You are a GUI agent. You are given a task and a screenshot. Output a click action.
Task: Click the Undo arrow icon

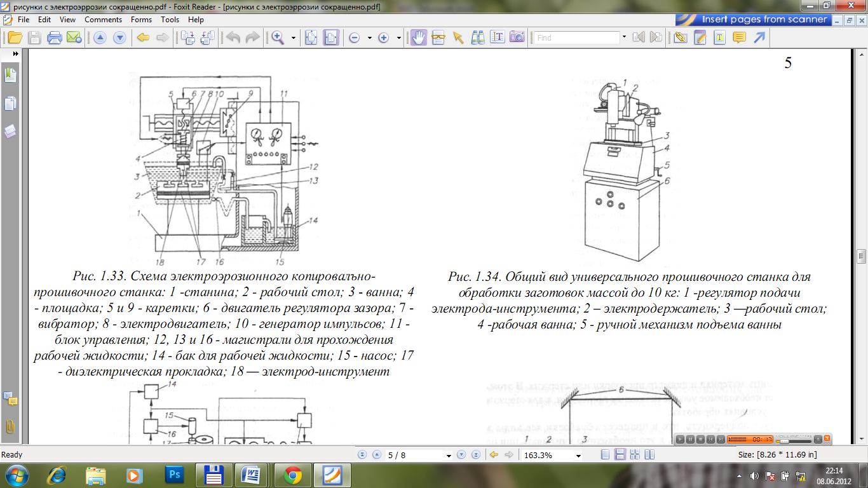click(x=233, y=37)
